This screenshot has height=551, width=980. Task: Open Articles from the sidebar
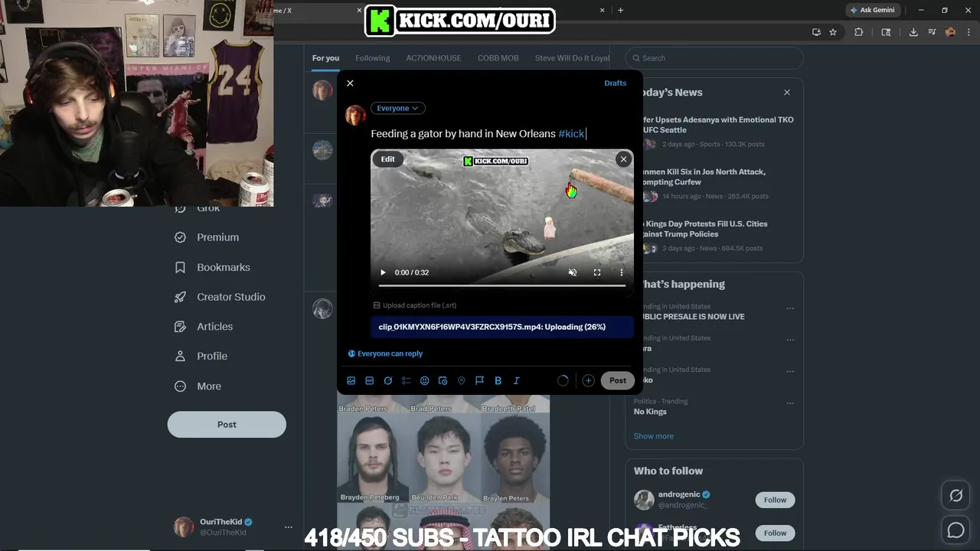204,327
